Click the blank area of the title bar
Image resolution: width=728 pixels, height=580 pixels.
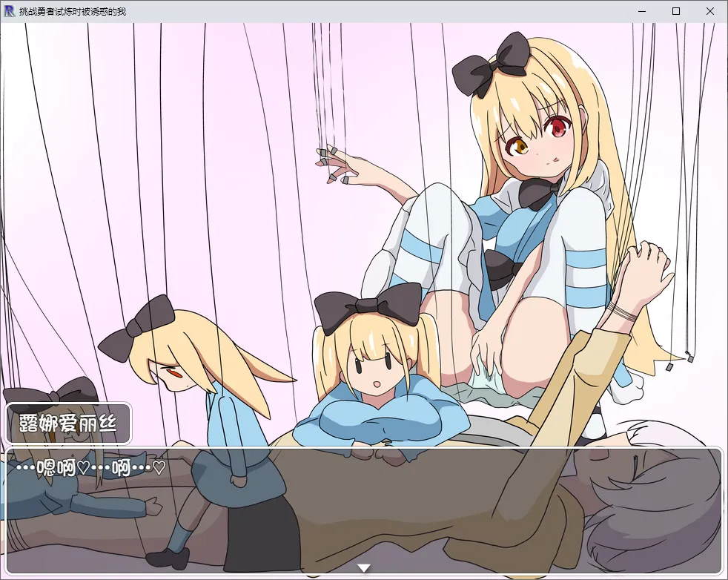[x=371, y=11]
